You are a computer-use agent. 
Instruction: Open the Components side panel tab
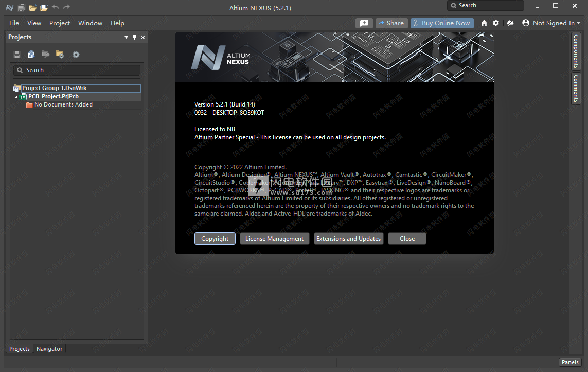pyautogui.click(x=576, y=51)
